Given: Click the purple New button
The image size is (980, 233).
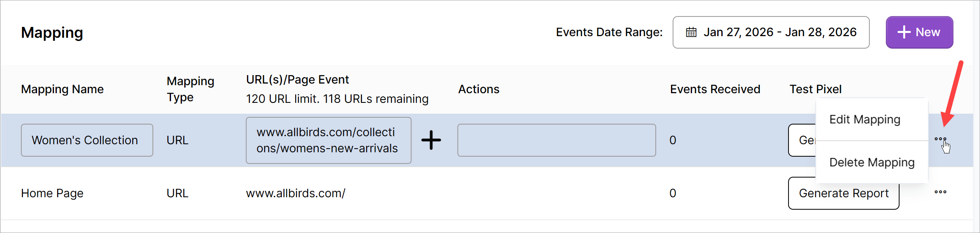Looking at the screenshot, I should coord(919,32).
